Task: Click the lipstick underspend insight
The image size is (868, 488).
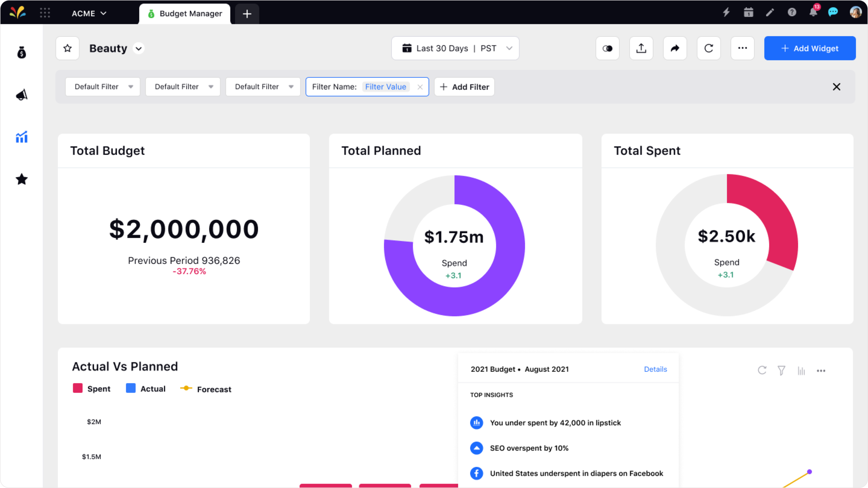Action: pyautogui.click(x=555, y=423)
